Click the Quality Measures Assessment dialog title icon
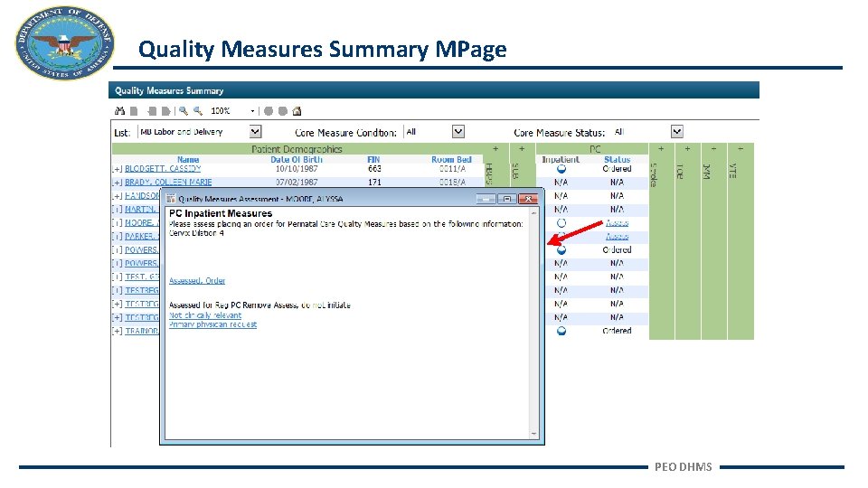 pyautogui.click(x=171, y=199)
